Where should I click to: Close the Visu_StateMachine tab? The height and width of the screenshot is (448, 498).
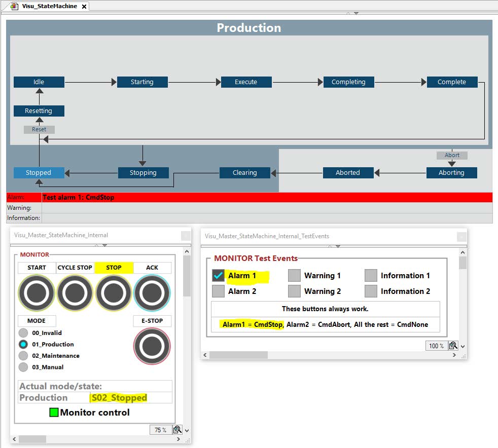click(84, 7)
